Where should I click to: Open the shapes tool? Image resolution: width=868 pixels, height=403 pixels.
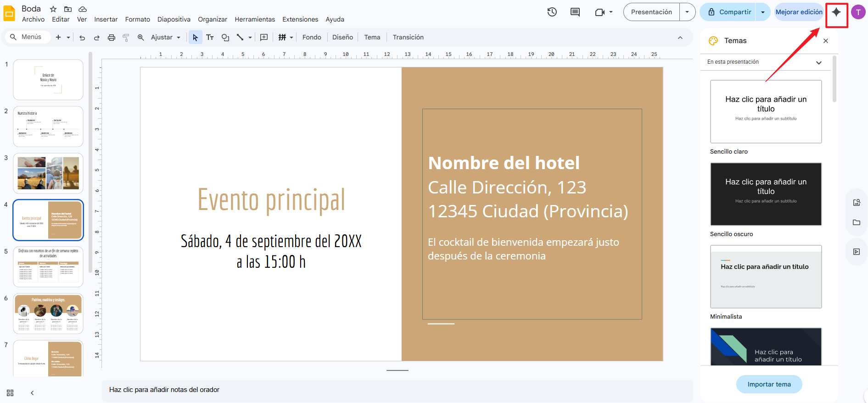coord(225,37)
